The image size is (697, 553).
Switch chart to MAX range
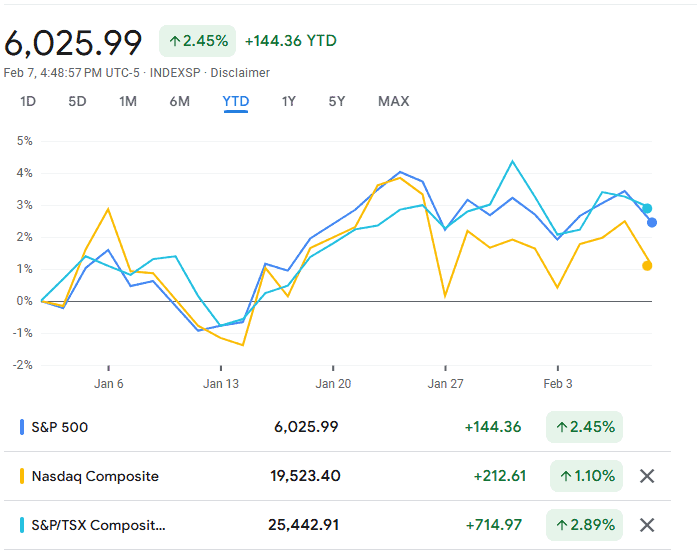(x=393, y=101)
